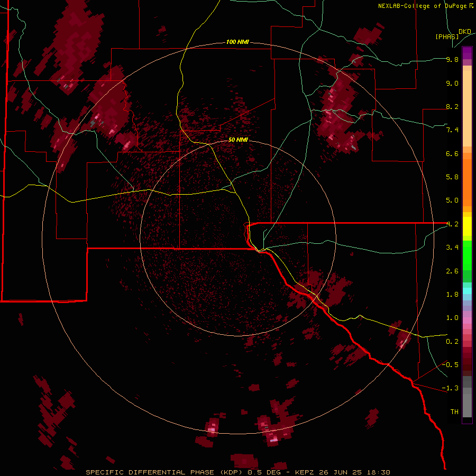
Task: Click the 1.0 scale value
Action: coord(452,318)
